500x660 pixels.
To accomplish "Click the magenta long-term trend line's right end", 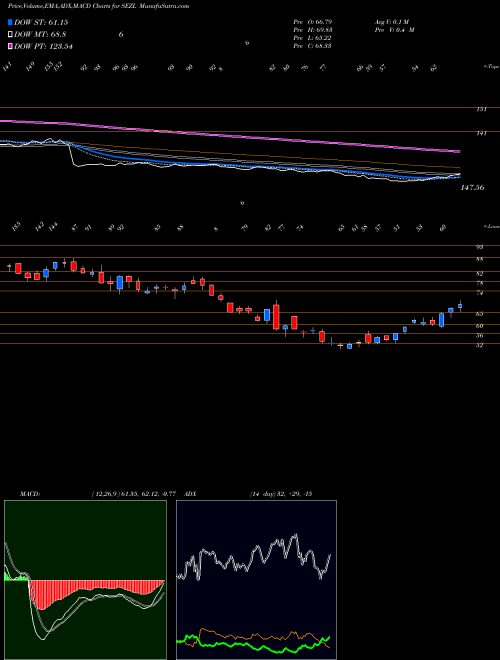I will [x=458, y=151].
